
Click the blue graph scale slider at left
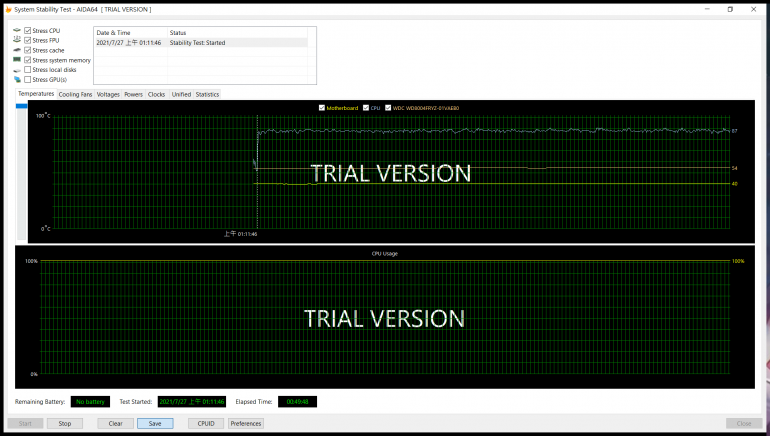tap(20, 170)
